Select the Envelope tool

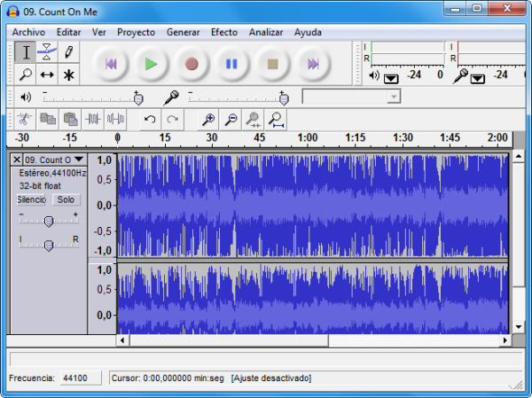47,52
